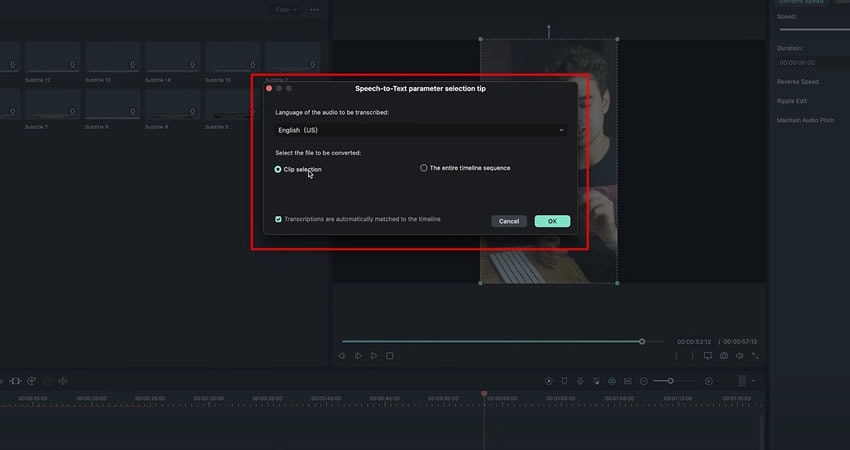Click the square-overlay icon next to the microphone icon
The width and height of the screenshot is (850, 450).
[x=596, y=381]
